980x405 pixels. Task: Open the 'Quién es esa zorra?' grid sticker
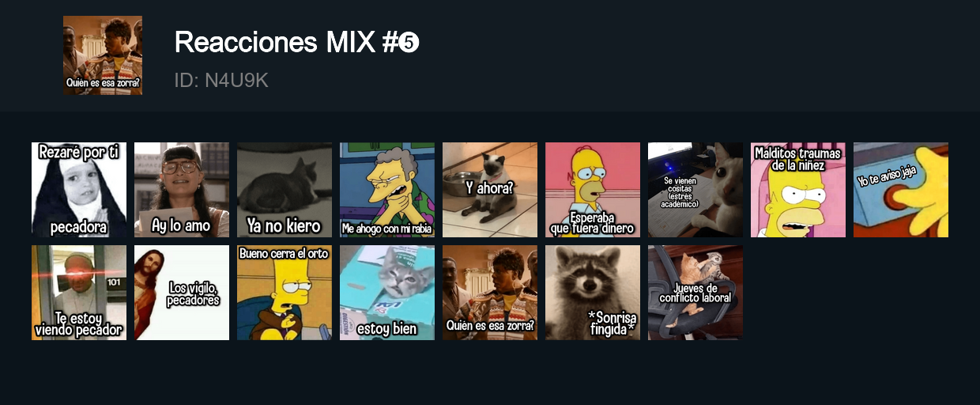[490, 293]
